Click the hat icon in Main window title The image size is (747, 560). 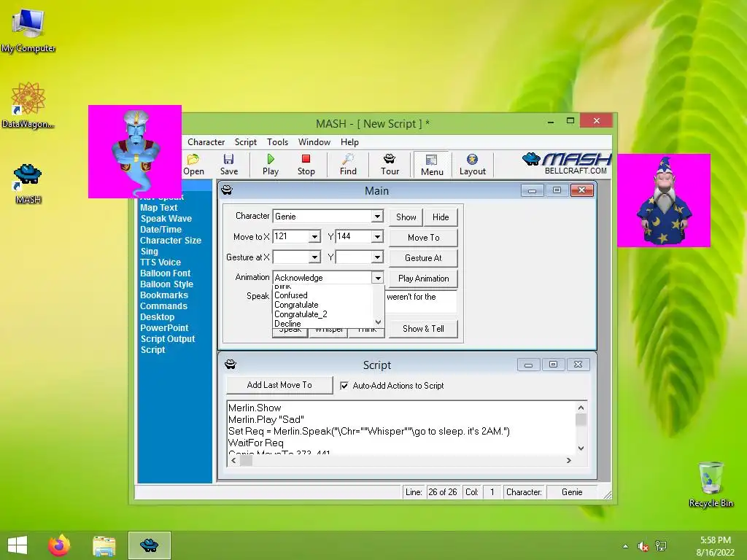[228, 190]
